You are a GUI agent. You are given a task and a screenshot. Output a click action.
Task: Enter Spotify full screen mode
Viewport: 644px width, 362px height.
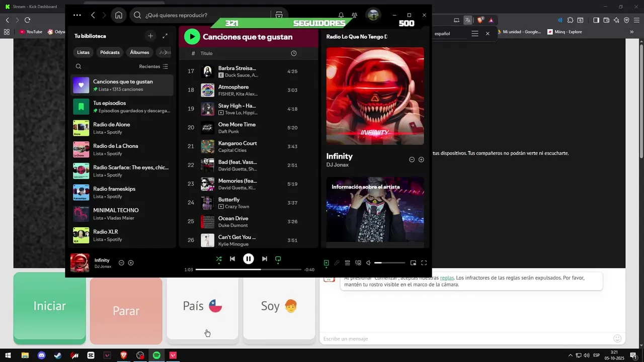point(424,263)
